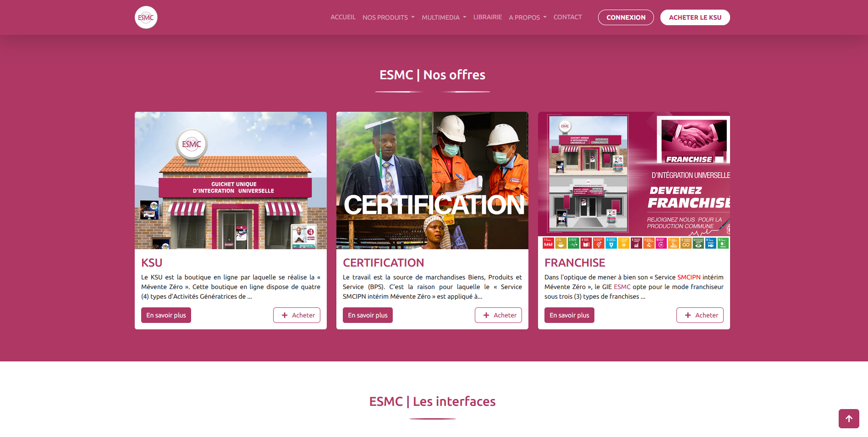Screen dimensions: 868x437
Task: Navigate to the CONTACT page
Action: pos(567,17)
